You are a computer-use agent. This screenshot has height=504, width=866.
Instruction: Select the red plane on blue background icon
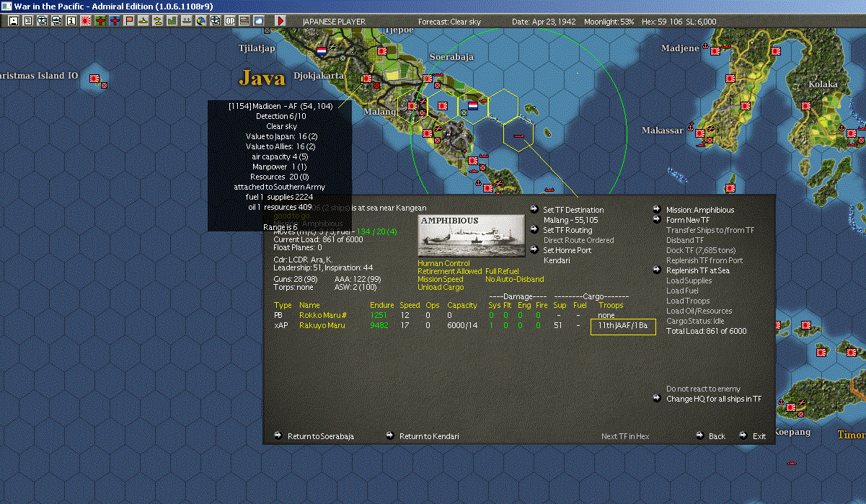point(115,21)
